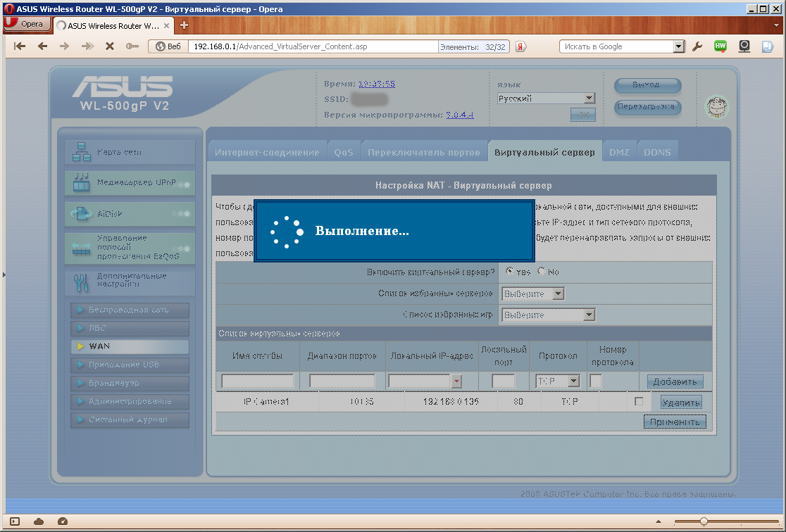This screenshot has width=786, height=532.
Task: Switch to the QoS tab
Action: click(x=344, y=152)
